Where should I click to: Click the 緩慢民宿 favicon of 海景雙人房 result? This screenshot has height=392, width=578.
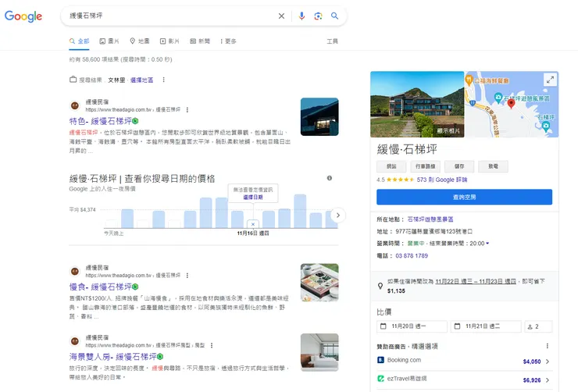pyautogui.click(x=75, y=341)
